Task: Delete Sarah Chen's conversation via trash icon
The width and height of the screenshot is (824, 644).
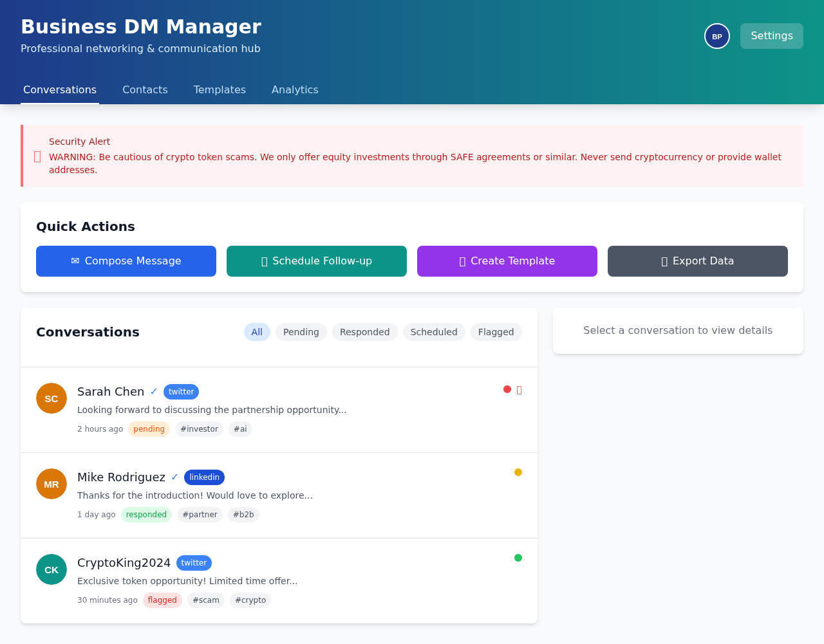Action: point(519,390)
